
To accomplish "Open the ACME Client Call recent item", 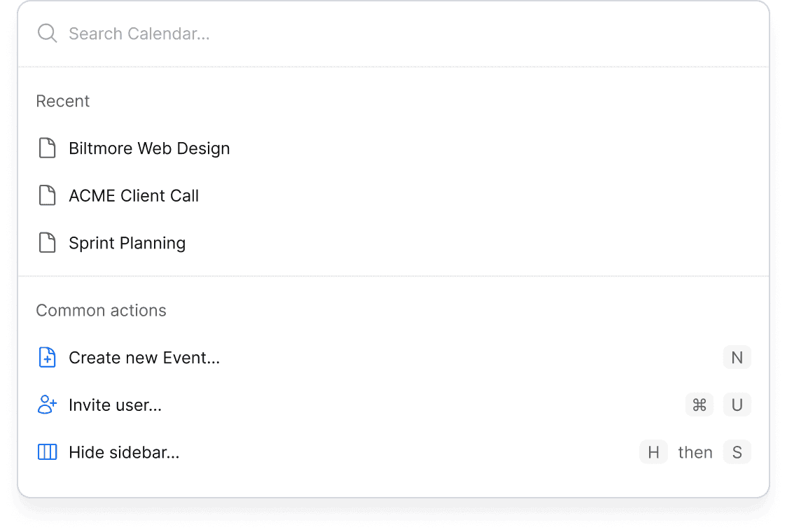I will click(x=134, y=196).
